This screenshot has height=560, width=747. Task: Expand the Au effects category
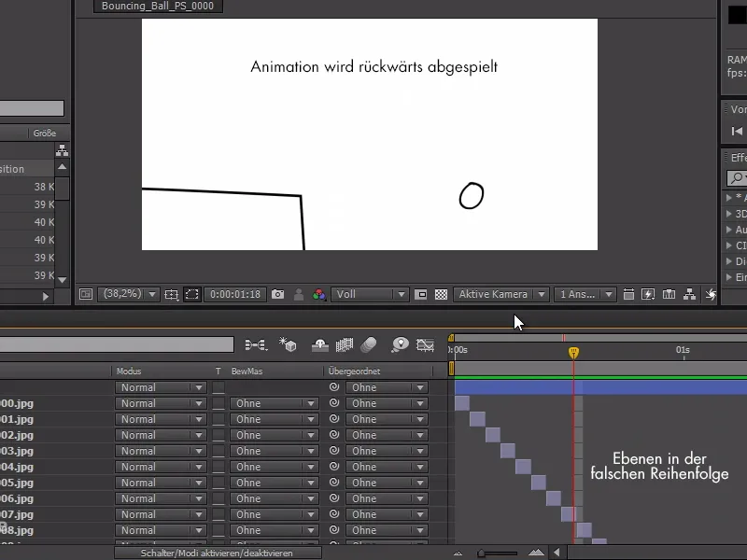tap(729, 230)
